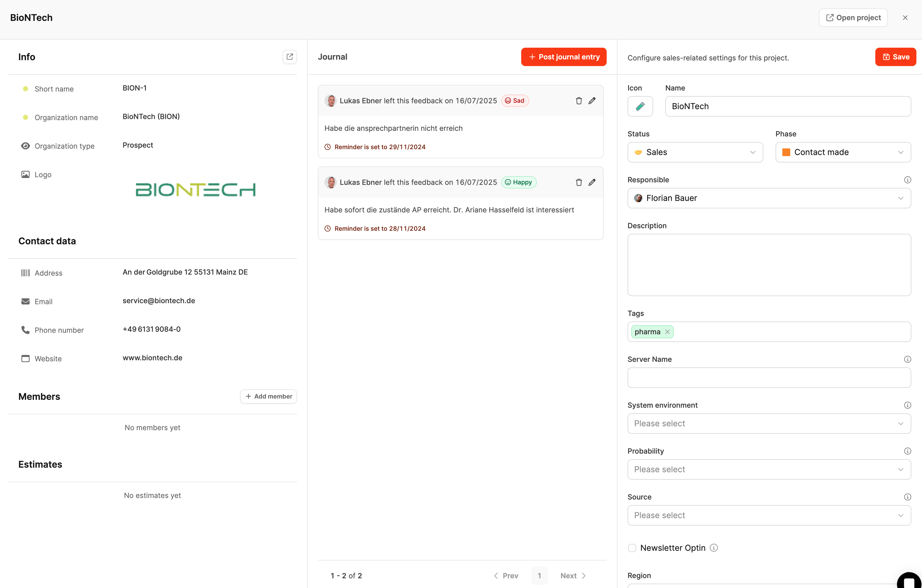Show info tooltip for Server Name
922x588 pixels.
click(x=907, y=359)
